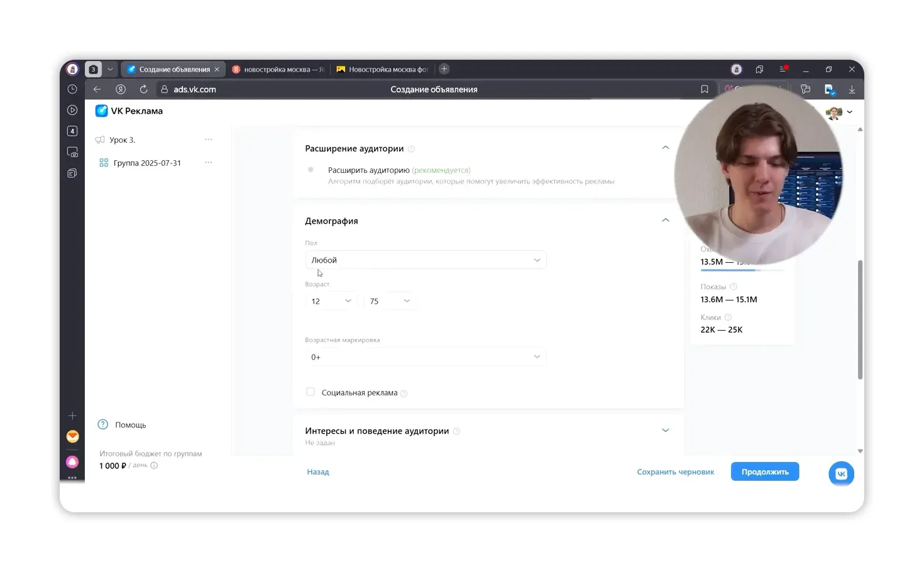Click the megaphone icon next to Урок 3
924x572 pixels.
point(100,140)
